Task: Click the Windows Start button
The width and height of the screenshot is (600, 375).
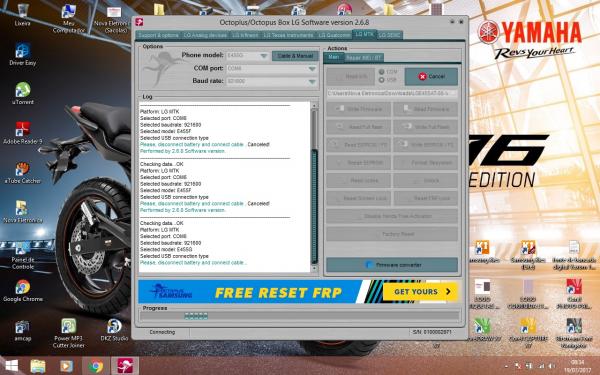Action: (11, 366)
